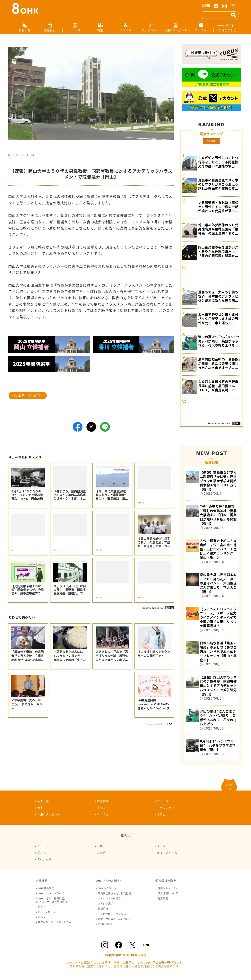Viewport: 251px width, 980px height.
Task: Open recommended card about 岡山県高校総体 柔道
Action: 154,533
